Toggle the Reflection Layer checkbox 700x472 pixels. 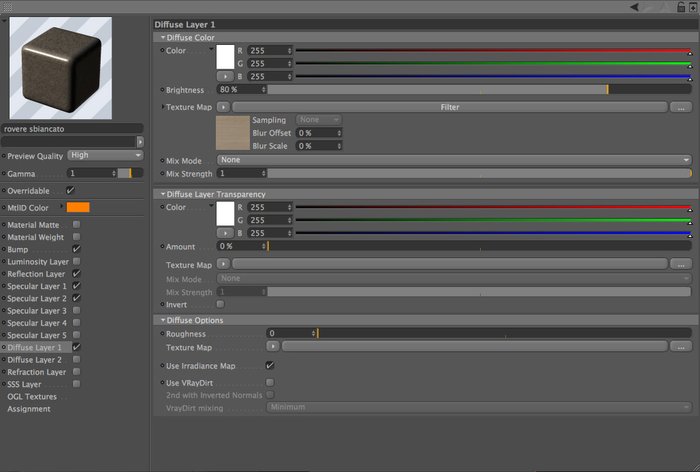pyautogui.click(x=76, y=273)
